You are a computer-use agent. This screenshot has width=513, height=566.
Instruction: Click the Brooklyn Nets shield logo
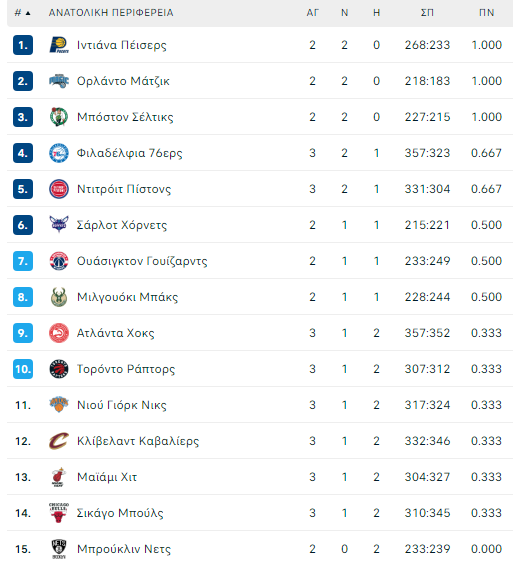click(x=59, y=549)
